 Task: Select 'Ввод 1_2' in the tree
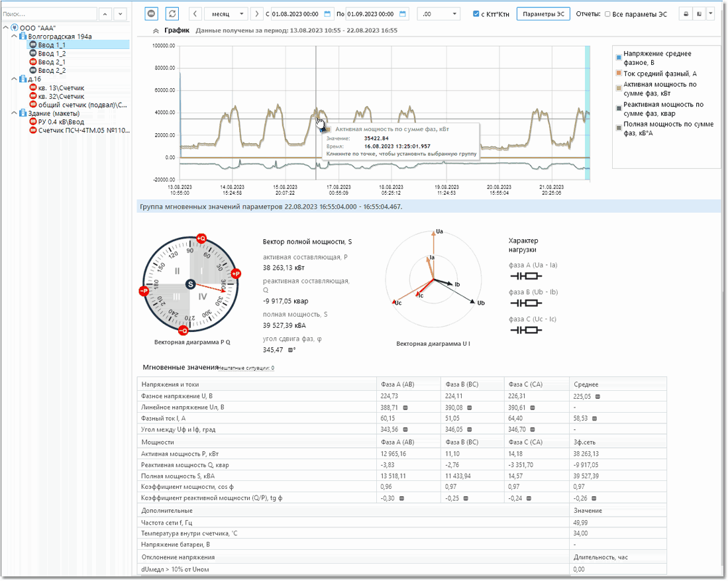point(52,54)
